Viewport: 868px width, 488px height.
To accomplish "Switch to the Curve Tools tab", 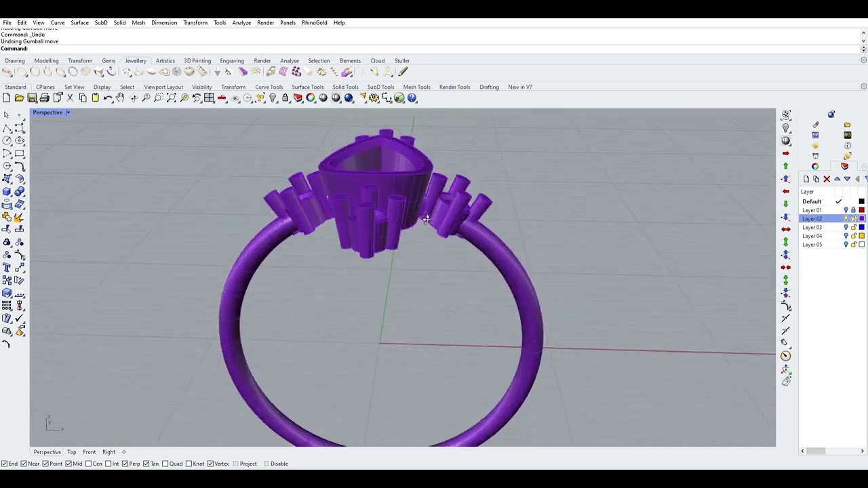I will pos(269,87).
